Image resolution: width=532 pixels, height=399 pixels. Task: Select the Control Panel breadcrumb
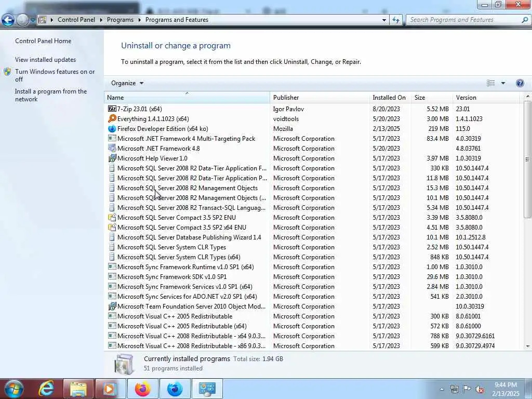tap(76, 20)
